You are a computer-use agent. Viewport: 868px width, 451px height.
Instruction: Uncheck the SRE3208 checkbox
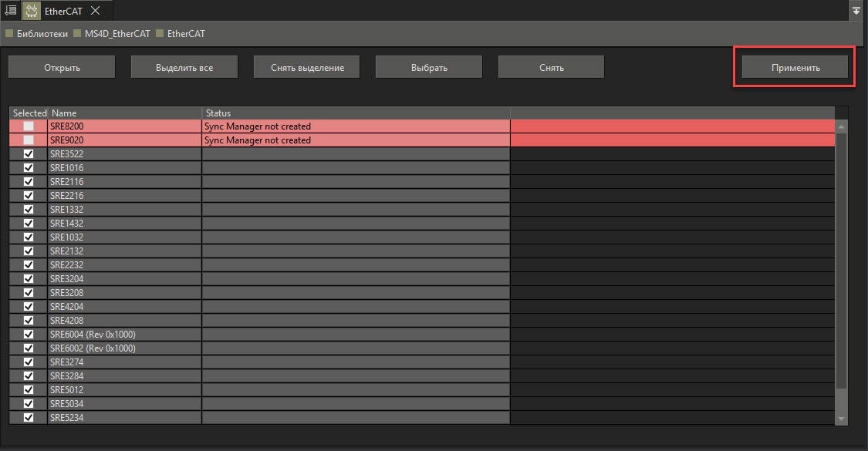click(x=29, y=292)
